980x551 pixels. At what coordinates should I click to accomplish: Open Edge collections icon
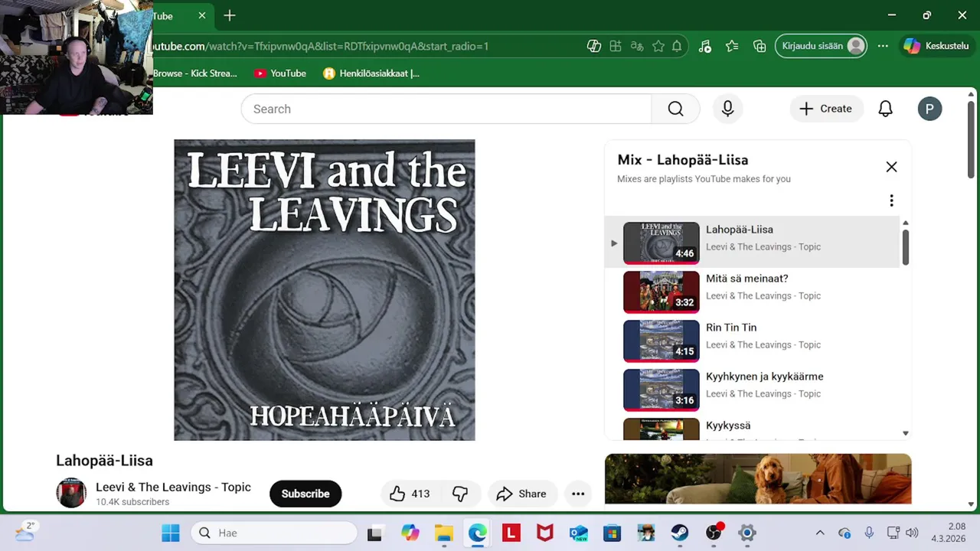pyautogui.click(x=759, y=46)
